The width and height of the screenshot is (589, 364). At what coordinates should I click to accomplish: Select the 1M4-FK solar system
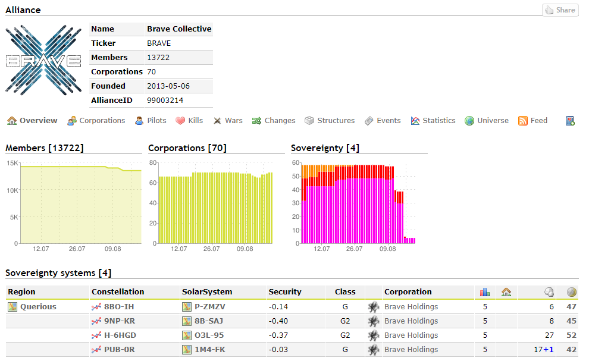[x=210, y=350]
